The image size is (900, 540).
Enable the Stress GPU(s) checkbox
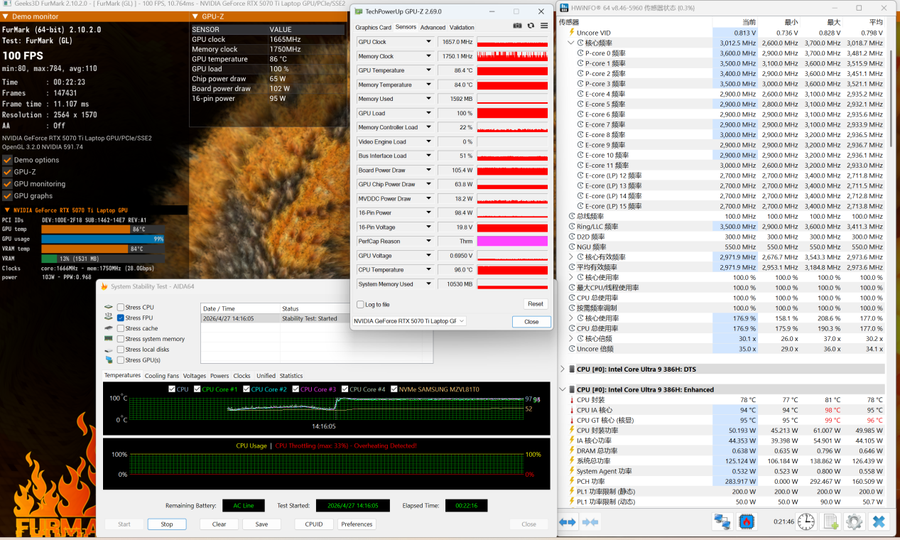coord(121,360)
